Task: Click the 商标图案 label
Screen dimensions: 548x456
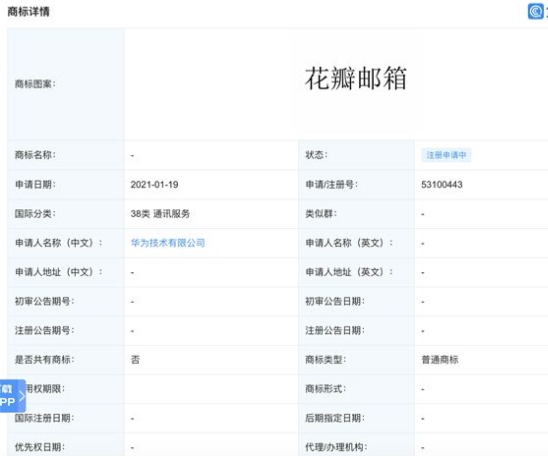Action: coord(35,84)
